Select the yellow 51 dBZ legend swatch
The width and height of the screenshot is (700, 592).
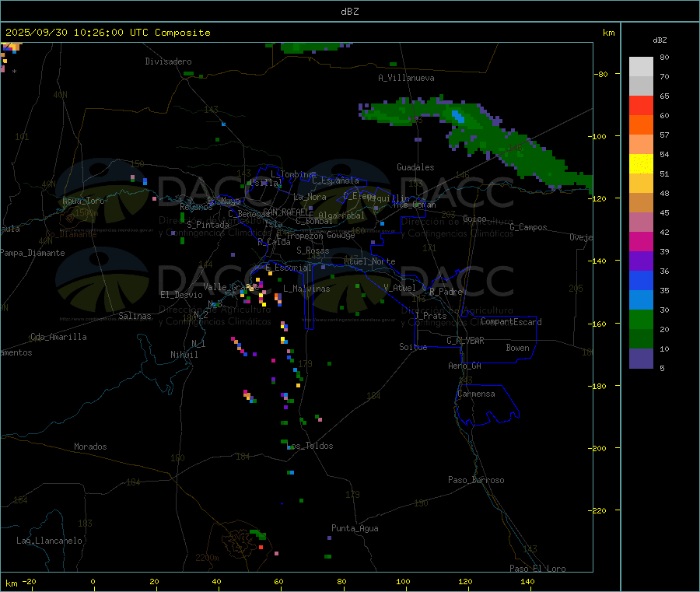pos(641,164)
